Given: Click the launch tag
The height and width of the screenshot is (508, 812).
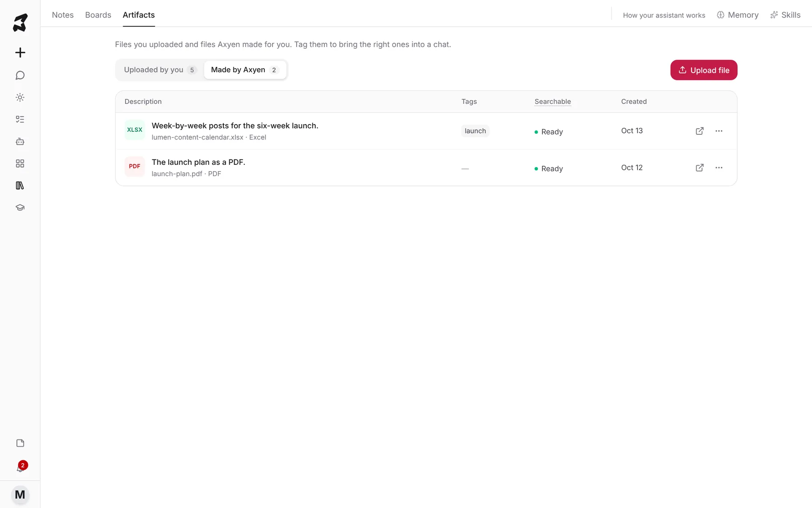Looking at the screenshot, I should (x=475, y=131).
